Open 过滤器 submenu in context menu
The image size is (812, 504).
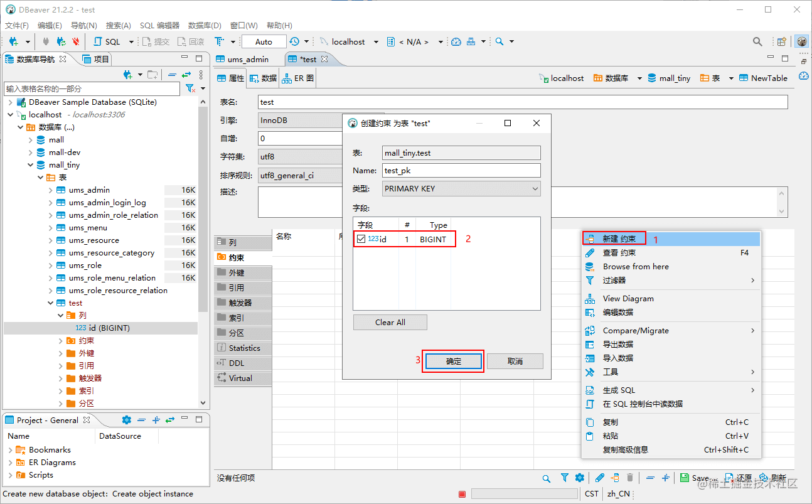(671, 280)
